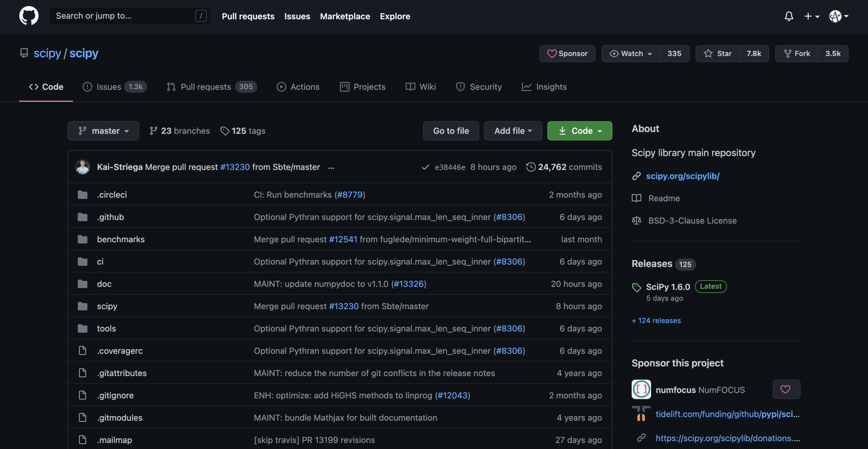Viewport: 868px width, 449px height.
Task: Switch to the Issues tab
Action: 108,87
